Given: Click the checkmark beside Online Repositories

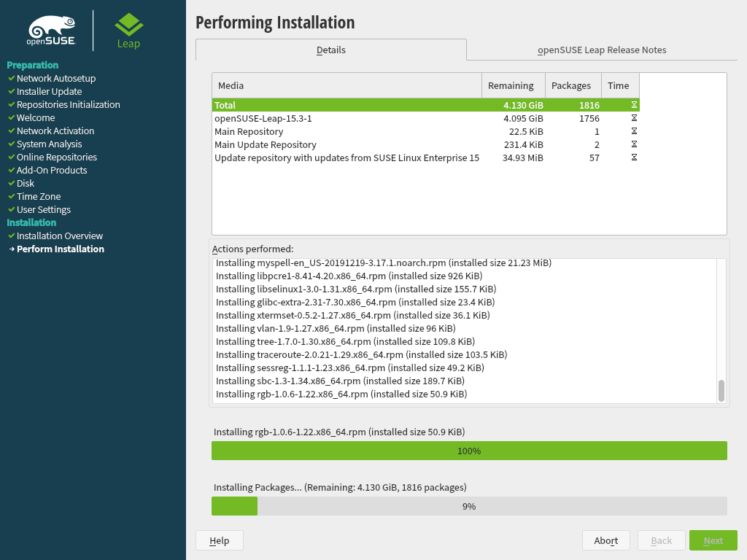Looking at the screenshot, I should point(12,157).
